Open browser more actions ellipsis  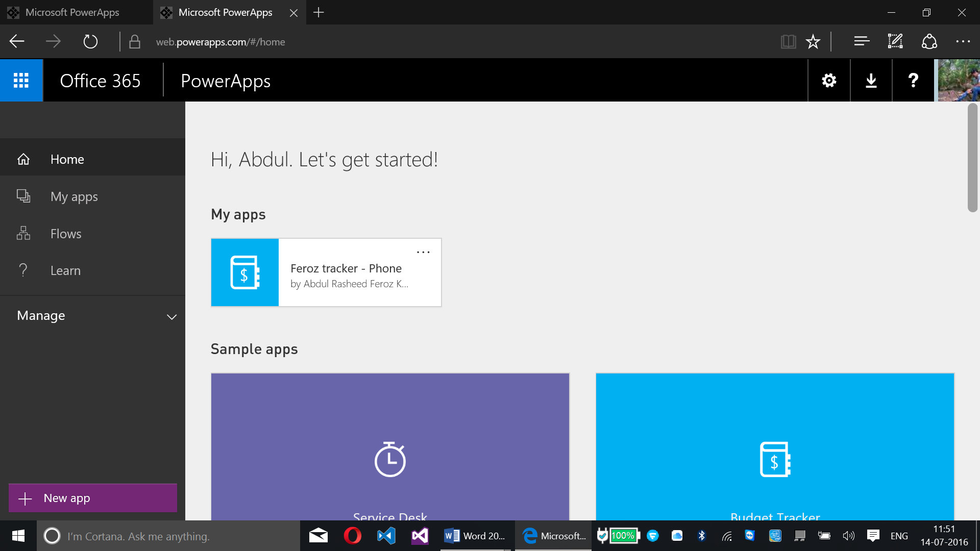tap(963, 41)
